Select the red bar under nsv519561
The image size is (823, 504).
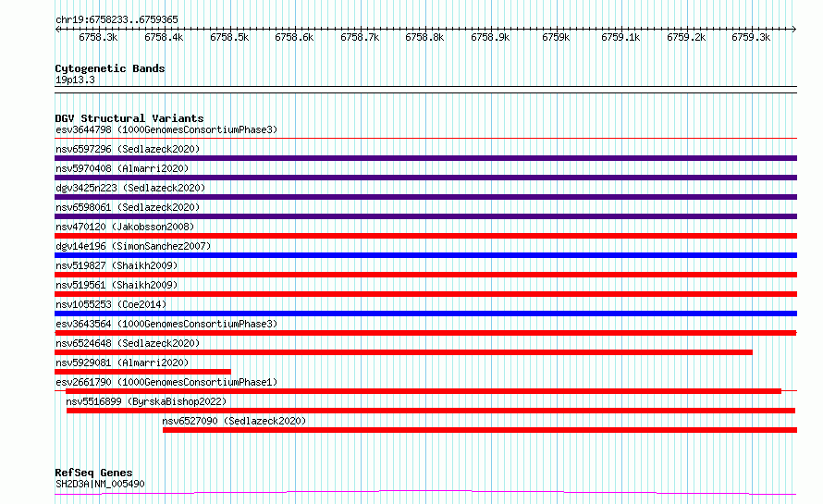[x=425, y=294]
